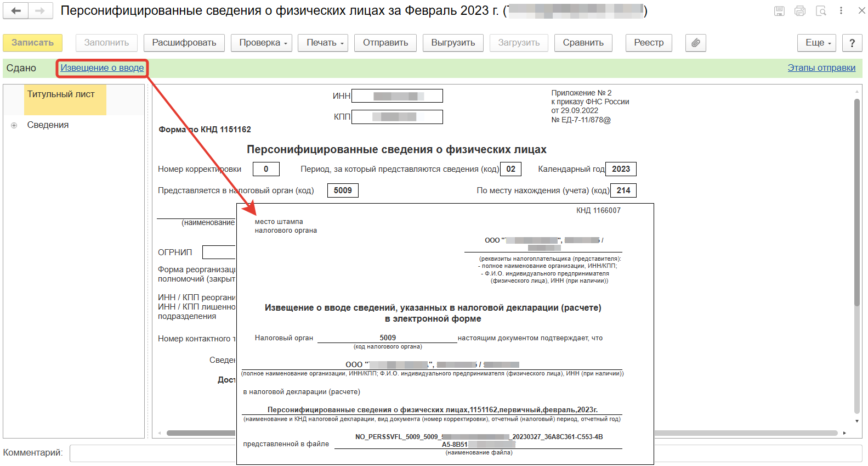Click the ИНН field on the form
Image resolution: width=868 pixels, height=466 pixels.
click(397, 96)
